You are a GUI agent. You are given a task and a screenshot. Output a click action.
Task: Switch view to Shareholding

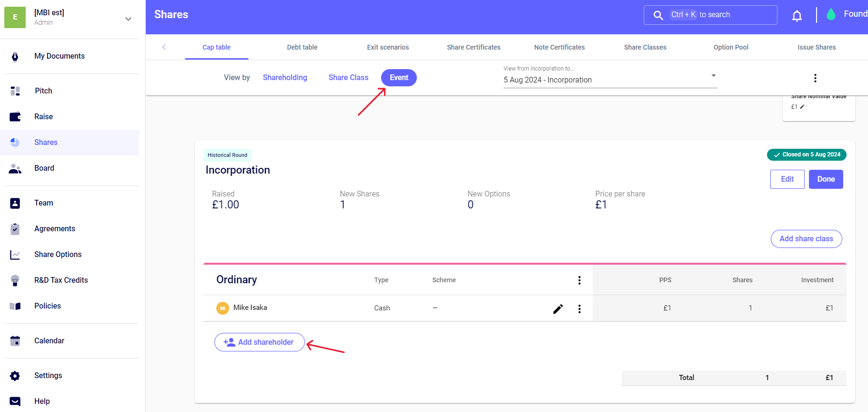coord(285,78)
